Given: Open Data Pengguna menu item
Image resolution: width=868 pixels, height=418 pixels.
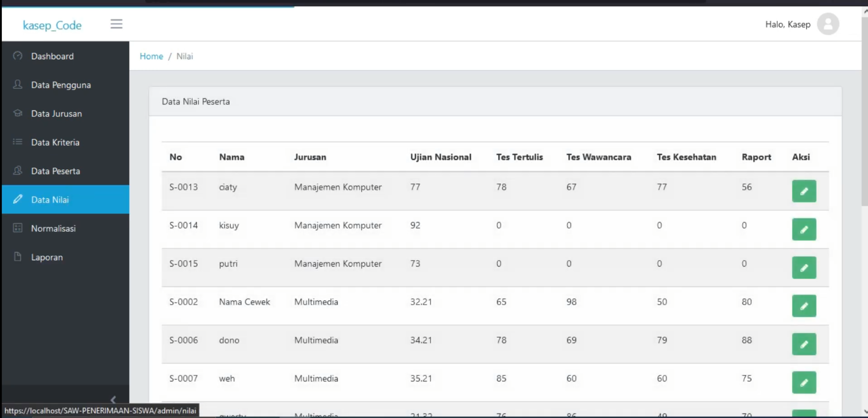Looking at the screenshot, I should [66, 85].
